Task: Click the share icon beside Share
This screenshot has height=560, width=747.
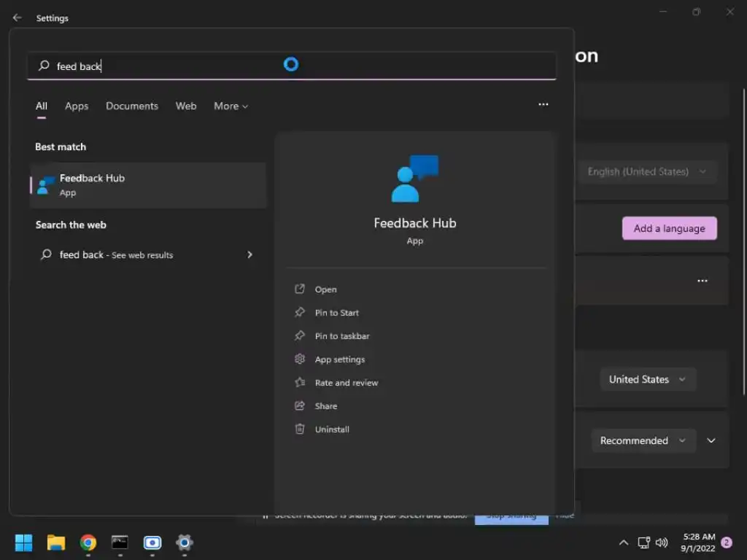Action: pyautogui.click(x=300, y=405)
